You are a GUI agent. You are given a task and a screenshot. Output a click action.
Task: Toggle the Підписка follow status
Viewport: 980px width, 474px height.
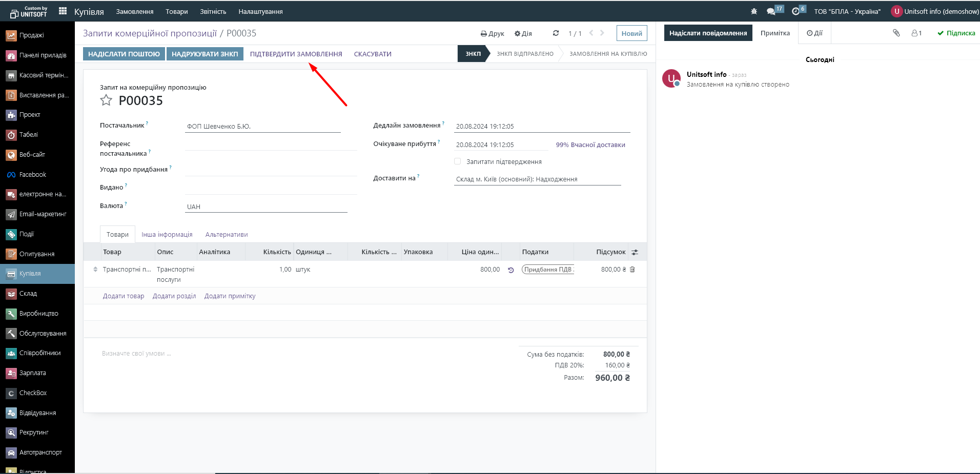956,33
